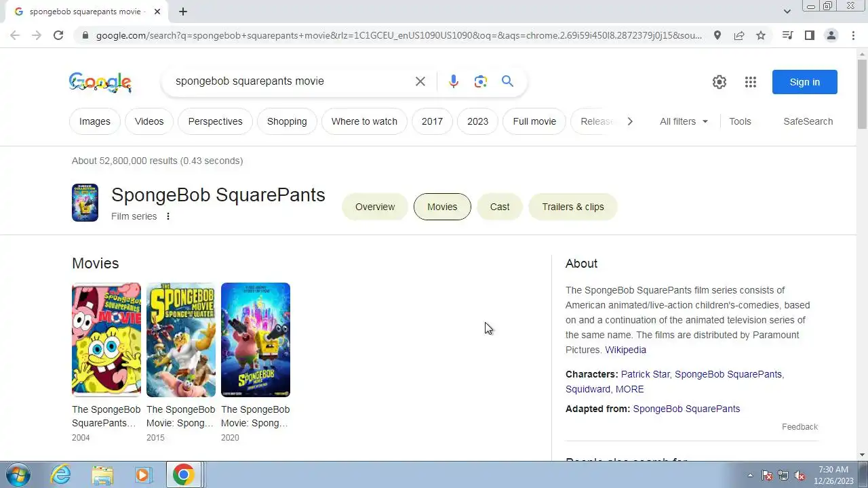Click the Patrick Star character link
Screen dimensions: 868x488
tap(645, 374)
